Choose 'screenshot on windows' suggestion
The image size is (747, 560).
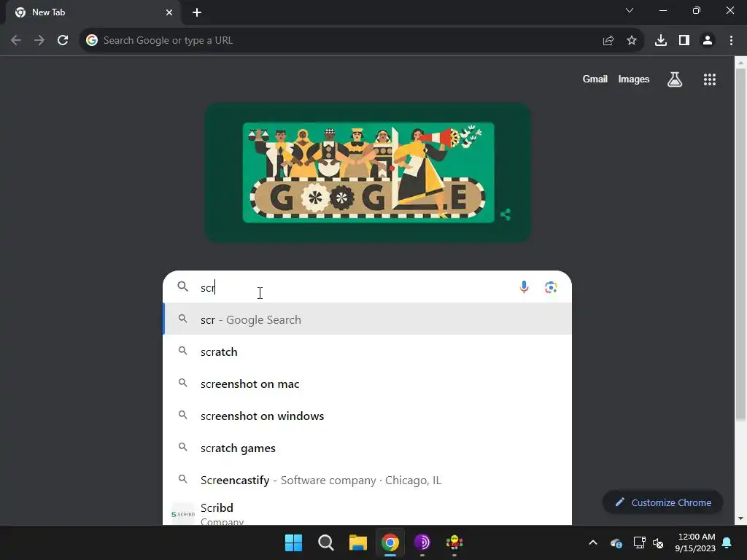368,416
